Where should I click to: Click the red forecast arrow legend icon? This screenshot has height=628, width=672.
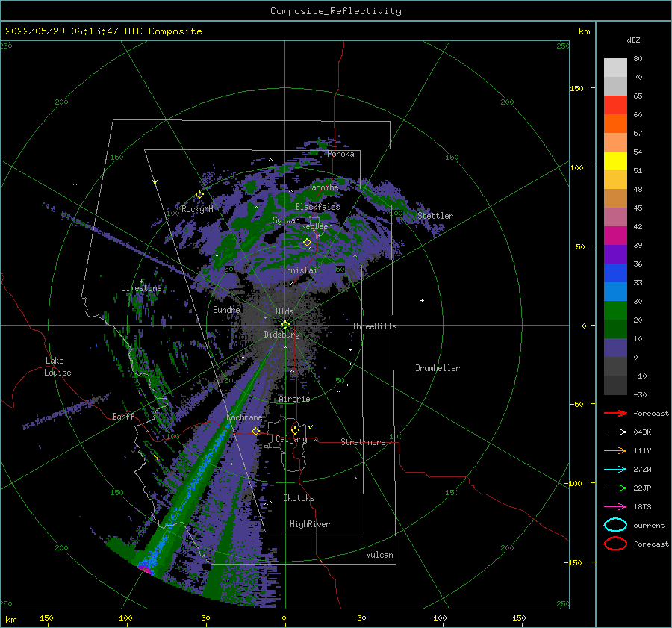click(615, 413)
